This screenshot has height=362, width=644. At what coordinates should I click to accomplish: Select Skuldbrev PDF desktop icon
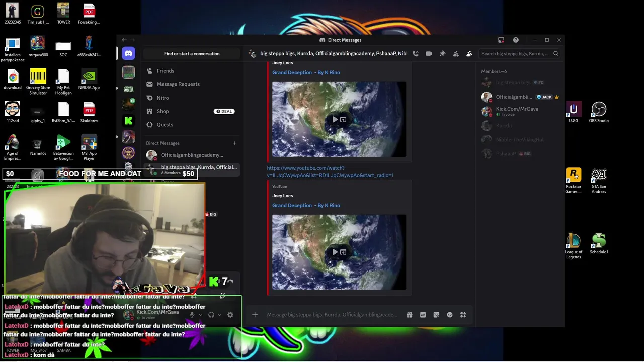[89, 112]
